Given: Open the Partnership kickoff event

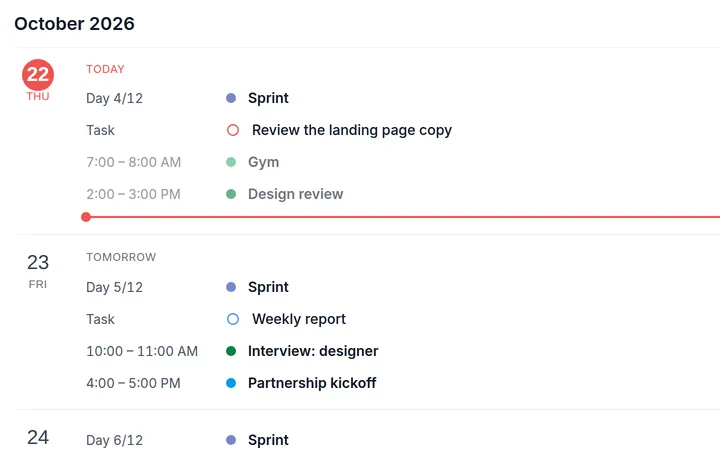Looking at the screenshot, I should [312, 383].
